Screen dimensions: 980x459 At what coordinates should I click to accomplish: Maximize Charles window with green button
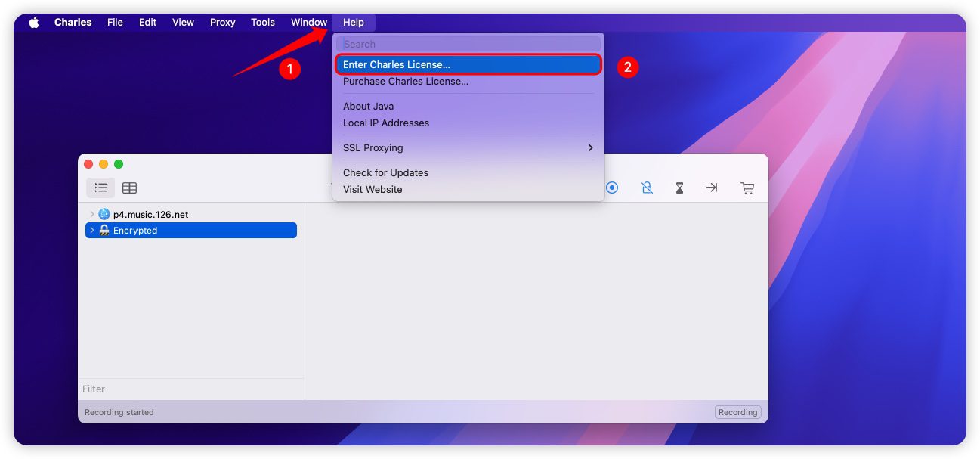119,164
